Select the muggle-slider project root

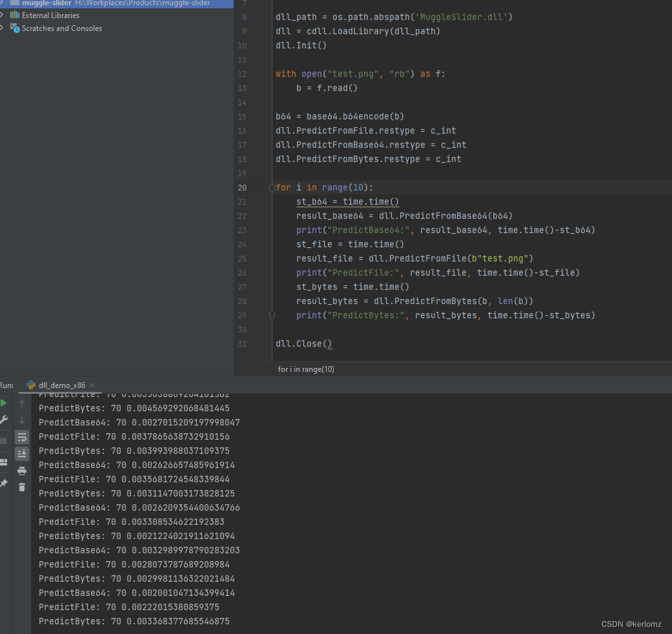pos(117,3)
